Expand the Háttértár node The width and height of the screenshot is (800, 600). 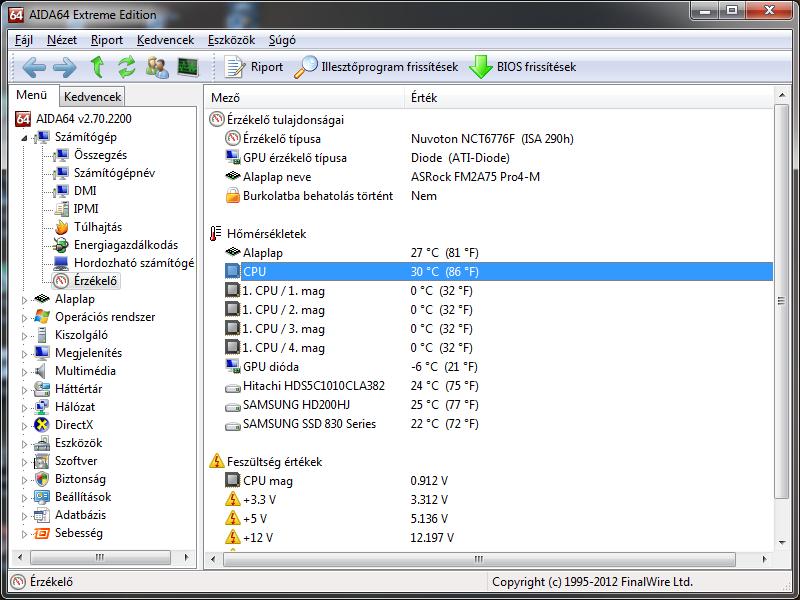coord(24,390)
